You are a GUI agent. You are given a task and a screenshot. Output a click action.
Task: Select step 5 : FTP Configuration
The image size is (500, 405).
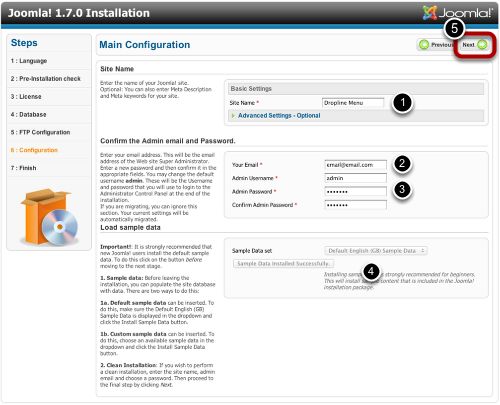(40, 132)
